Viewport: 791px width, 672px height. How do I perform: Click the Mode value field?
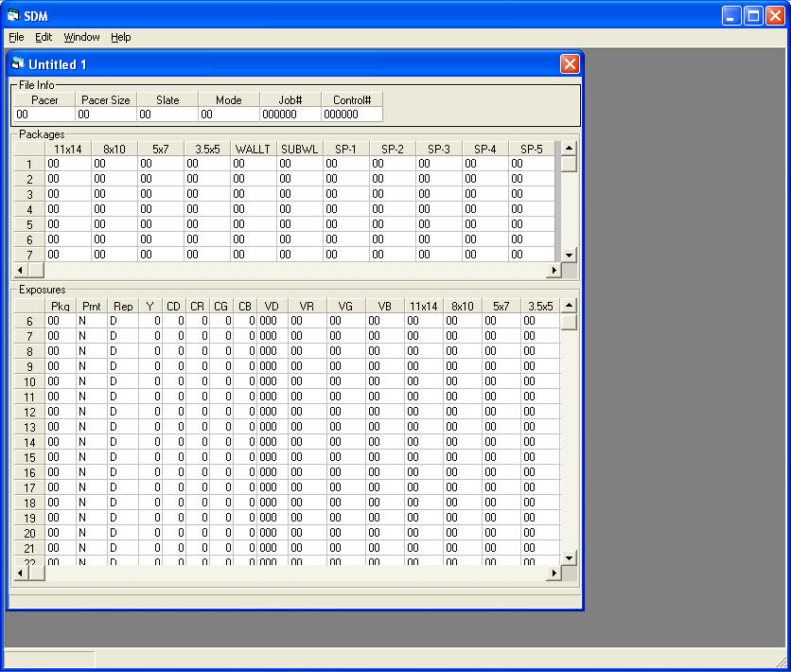click(x=229, y=115)
